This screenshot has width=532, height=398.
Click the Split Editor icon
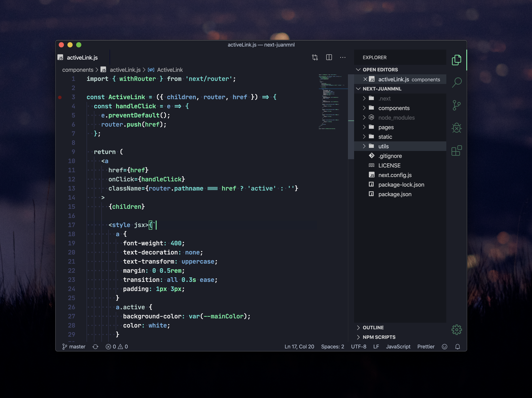point(329,57)
